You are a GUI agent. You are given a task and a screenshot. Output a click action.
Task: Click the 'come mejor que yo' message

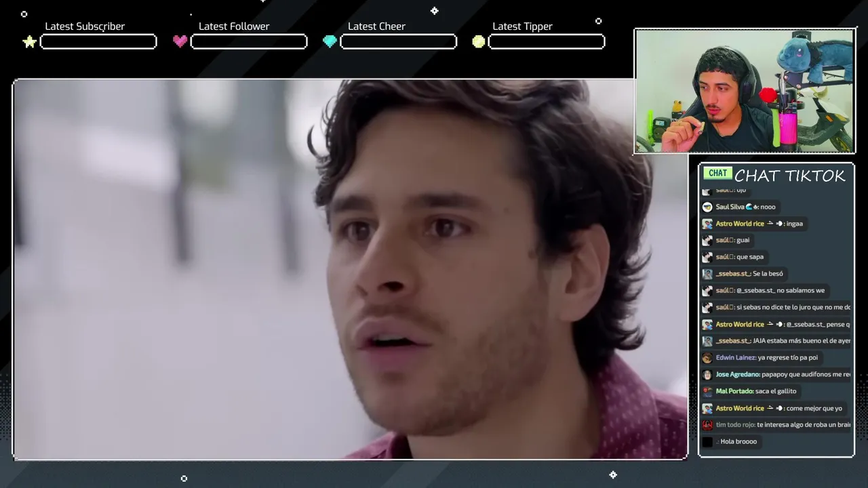pos(814,408)
